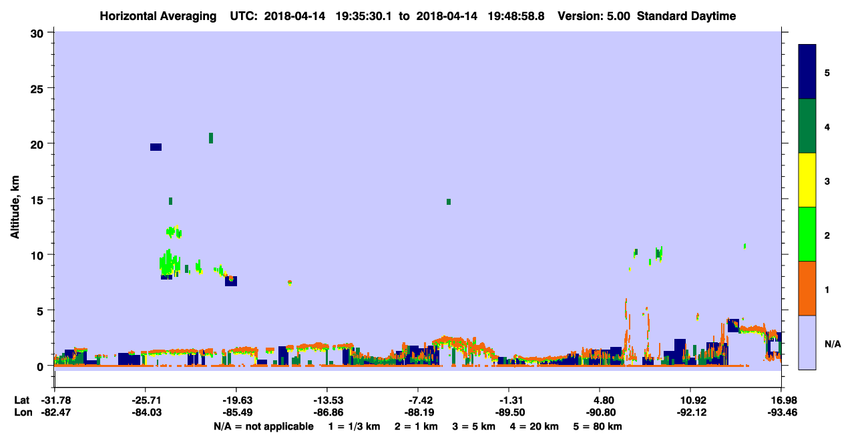The height and width of the screenshot is (445, 868).
Task: Click the orange color swatch for 1
Action: (x=807, y=288)
